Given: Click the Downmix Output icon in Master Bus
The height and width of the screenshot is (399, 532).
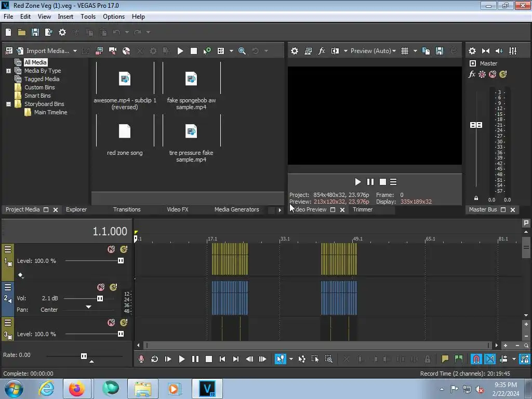Looking at the screenshot, I should coord(486,51).
